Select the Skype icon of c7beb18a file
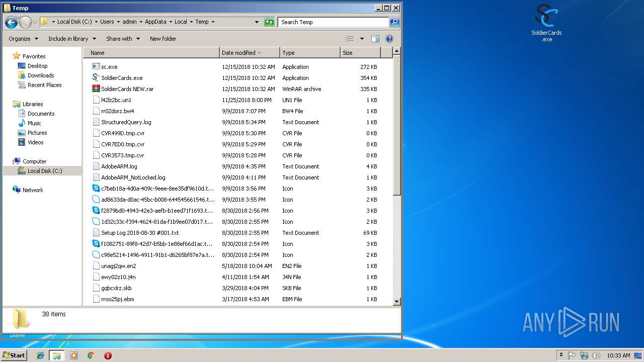The width and height of the screenshot is (644, 362). [96, 189]
